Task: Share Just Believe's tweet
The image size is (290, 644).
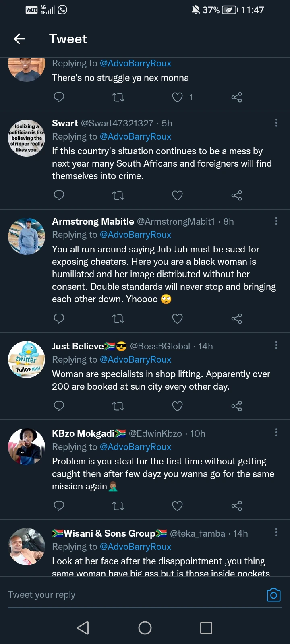Action: (236, 406)
